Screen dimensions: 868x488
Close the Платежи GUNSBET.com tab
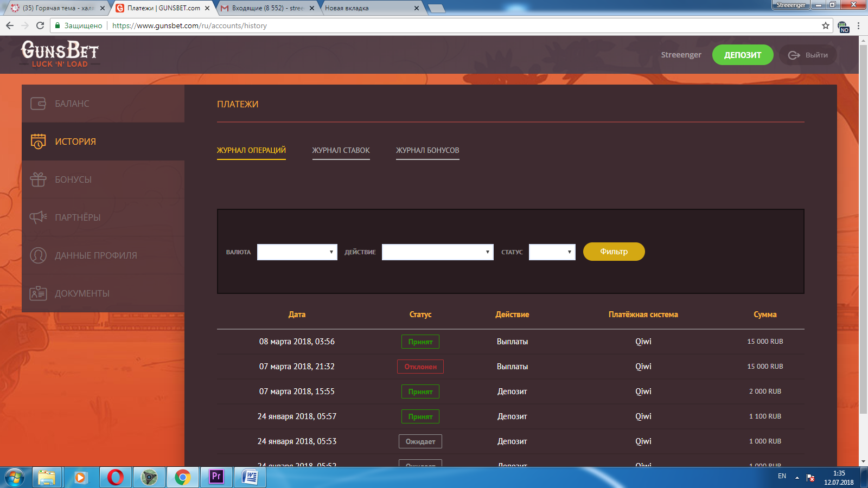point(207,8)
